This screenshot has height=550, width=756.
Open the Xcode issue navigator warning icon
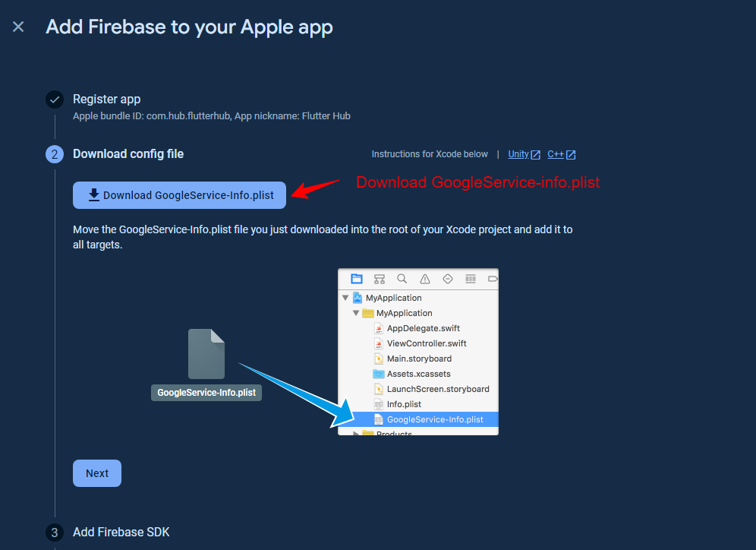[x=425, y=279]
